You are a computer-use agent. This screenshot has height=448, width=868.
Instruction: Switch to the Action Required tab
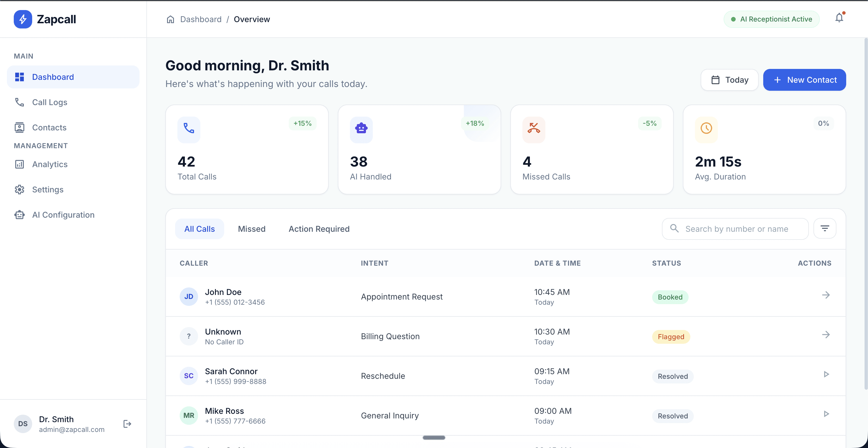tap(319, 229)
